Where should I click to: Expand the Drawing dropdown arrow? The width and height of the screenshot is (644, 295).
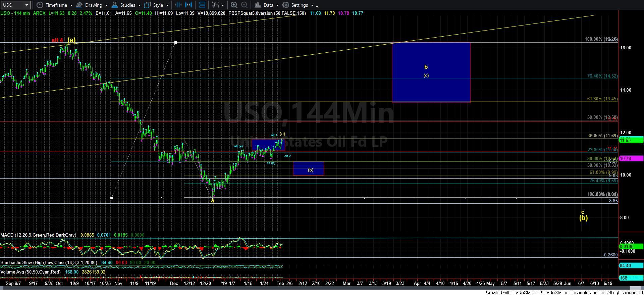106,5
